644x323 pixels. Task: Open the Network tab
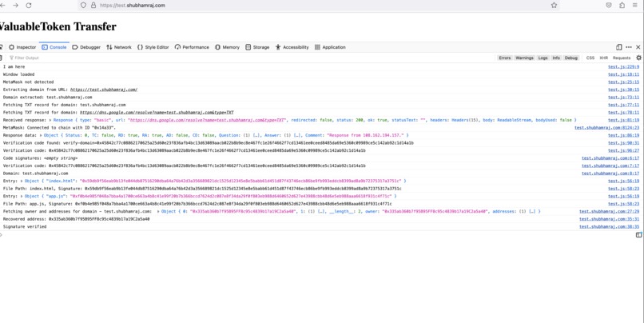point(119,47)
